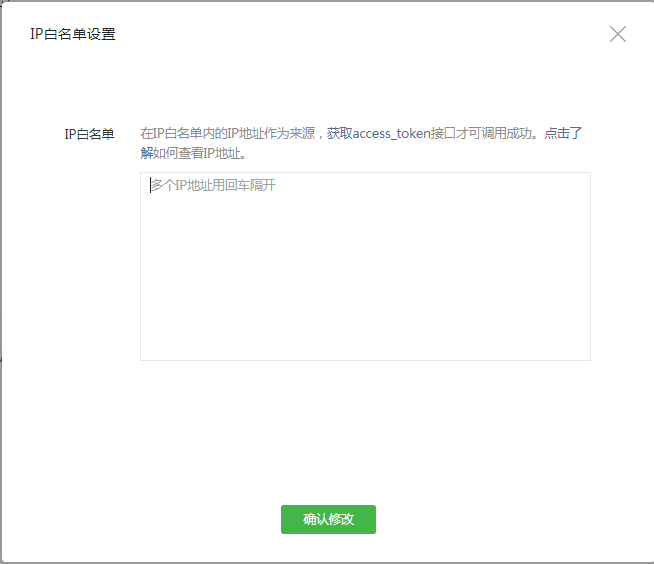This screenshot has height=564, width=654.
Task: Click the 确认修改 button
Action: tap(328, 519)
